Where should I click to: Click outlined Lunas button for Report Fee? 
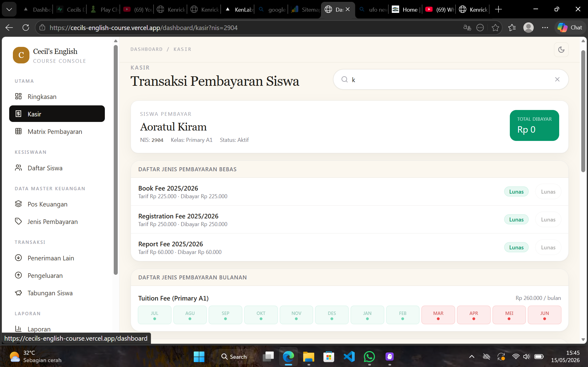click(x=548, y=248)
